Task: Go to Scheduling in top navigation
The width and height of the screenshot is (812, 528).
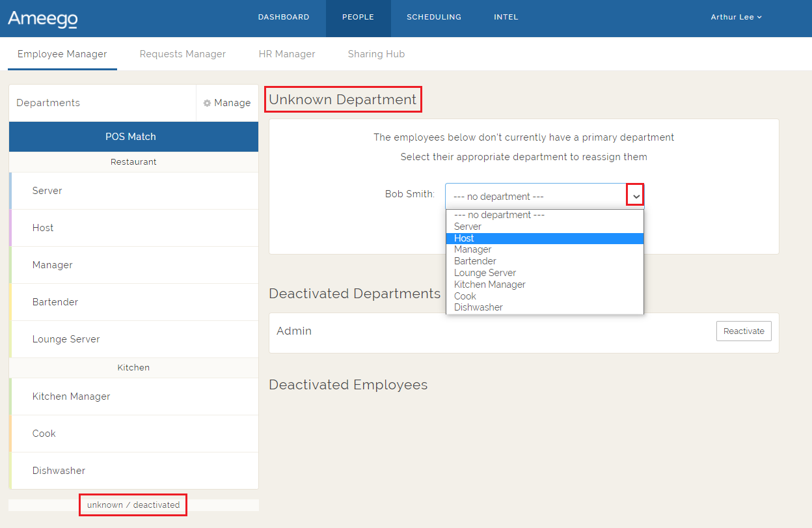Action: tap(434, 17)
